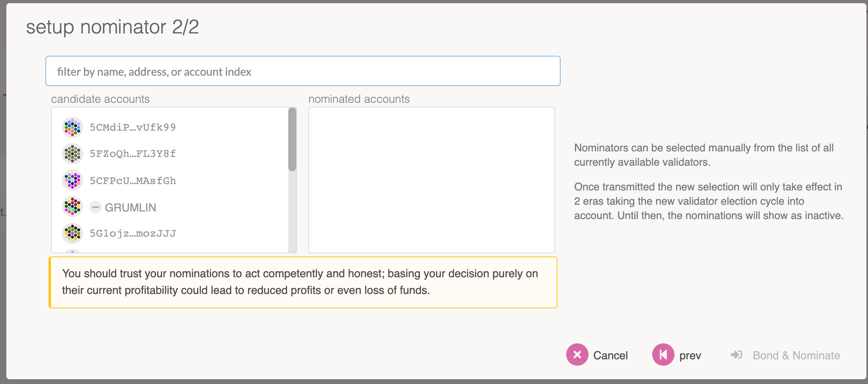
Task: Go back using the prev button label
Action: pyautogui.click(x=690, y=355)
